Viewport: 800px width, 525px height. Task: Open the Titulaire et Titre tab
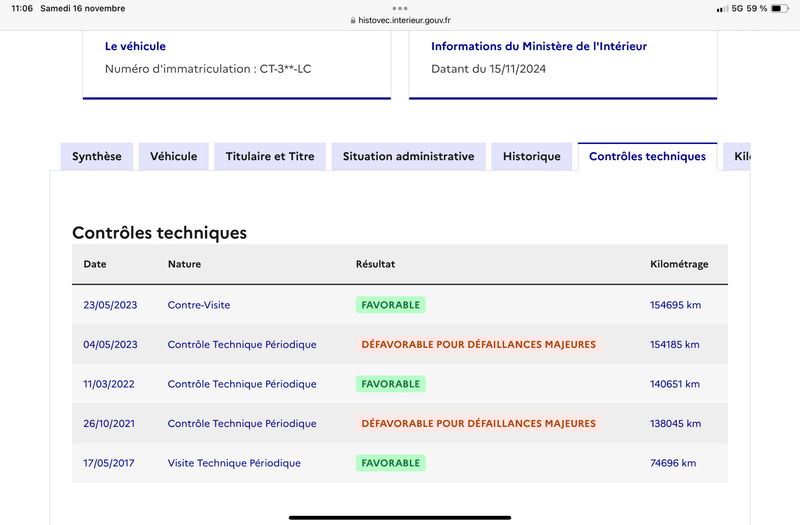(270, 156)
